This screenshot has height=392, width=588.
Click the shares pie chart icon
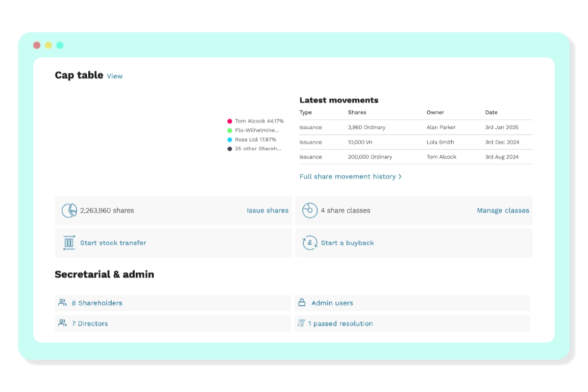pos(69,211)
